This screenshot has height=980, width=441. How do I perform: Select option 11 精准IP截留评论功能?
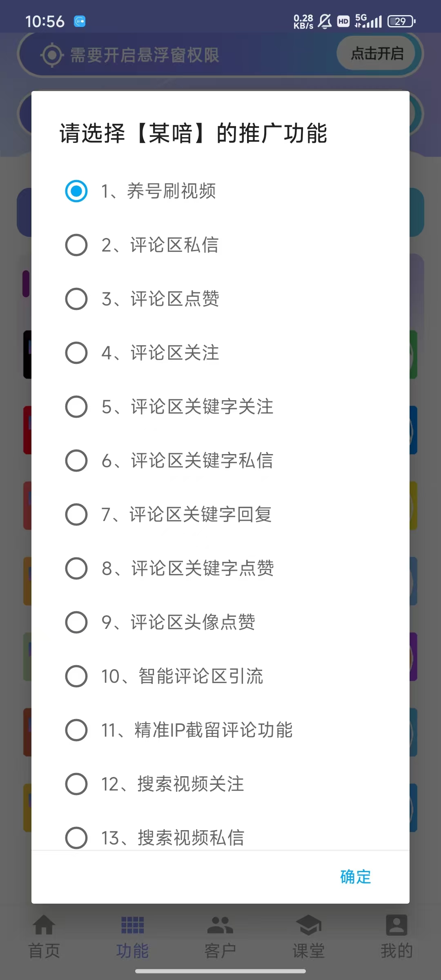[76, 730]
